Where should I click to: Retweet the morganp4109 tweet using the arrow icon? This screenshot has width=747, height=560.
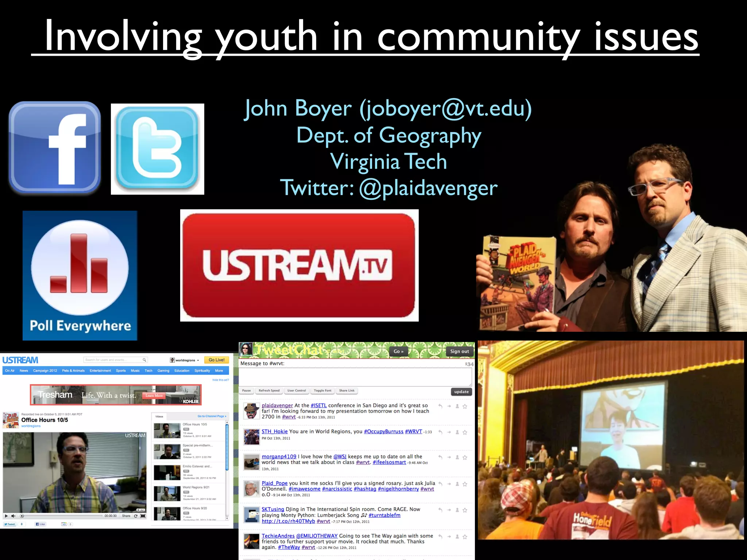coord(449,457)
